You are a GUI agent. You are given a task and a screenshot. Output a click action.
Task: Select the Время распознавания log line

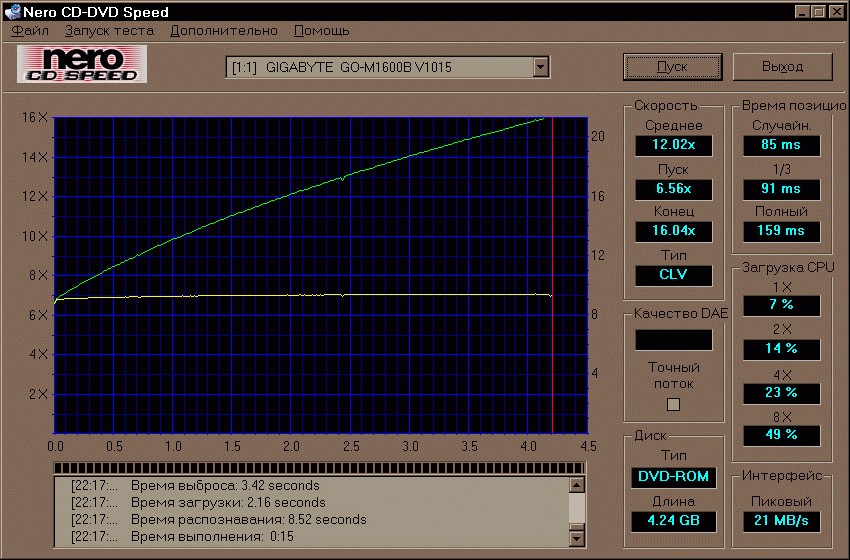click(218, 519)
